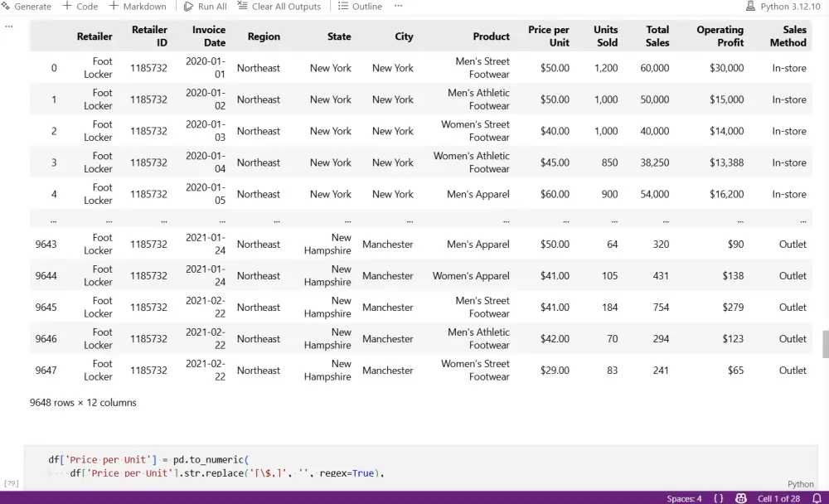Clear All Outputs in the notebook

[x=279, y=7]
